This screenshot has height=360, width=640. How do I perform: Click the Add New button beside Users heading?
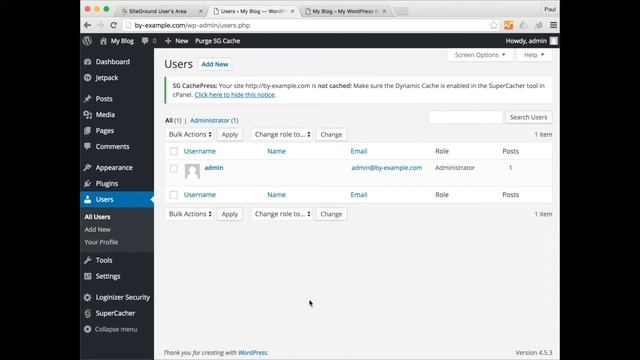tap(215, 64)
